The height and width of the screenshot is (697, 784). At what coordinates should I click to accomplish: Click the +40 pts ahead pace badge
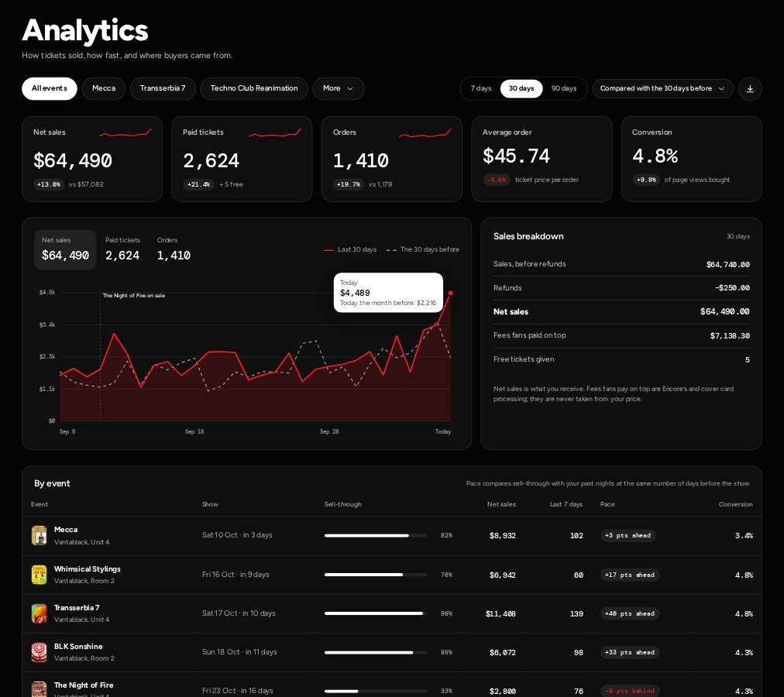pos(630,613)
